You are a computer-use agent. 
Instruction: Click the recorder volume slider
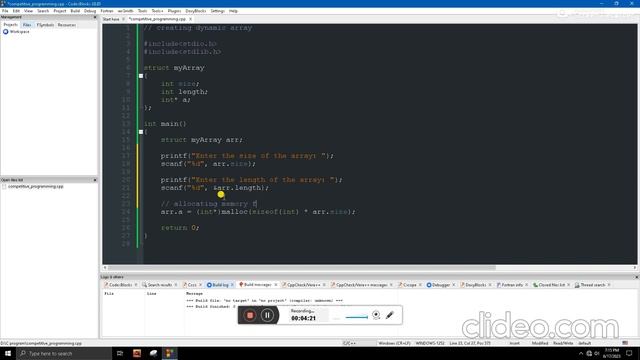point(356,317)
